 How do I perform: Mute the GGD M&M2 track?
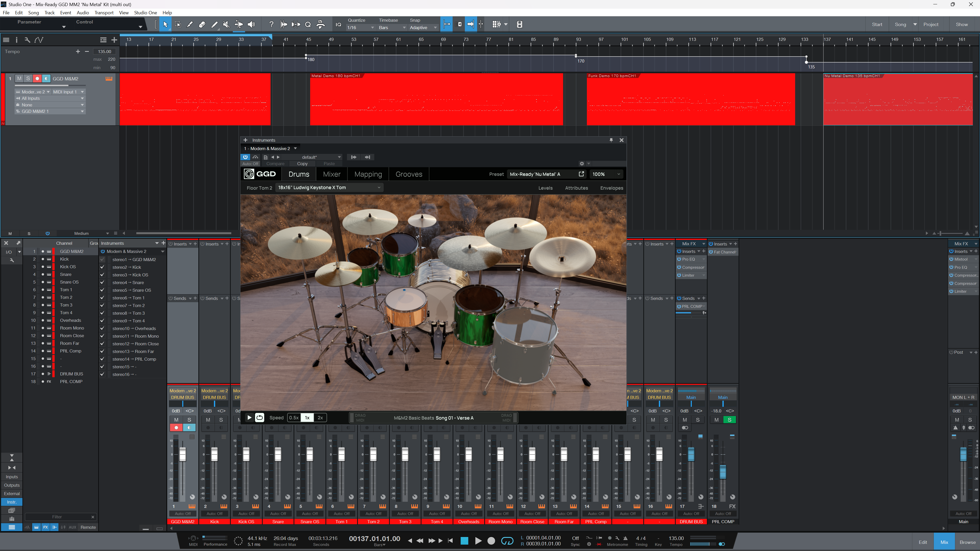pyautogui.click(x=19, y=78)
